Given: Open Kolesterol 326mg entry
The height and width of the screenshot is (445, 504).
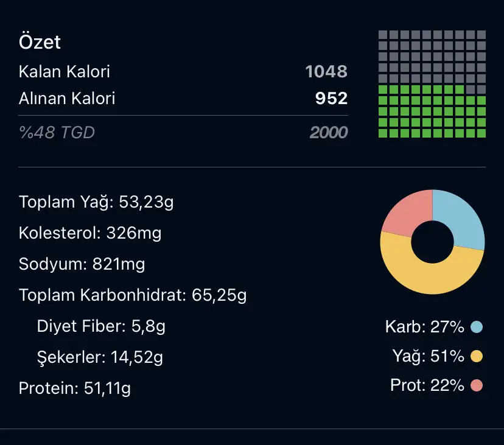Looking at the screenshot, I should click(90, 233).
